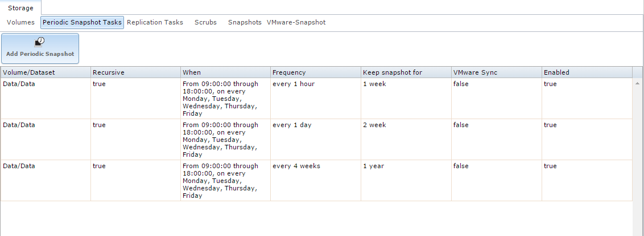Click the Keep snapshot for column header
The width and height of the screenshot is (644, 236).
(x=406, y=72)
